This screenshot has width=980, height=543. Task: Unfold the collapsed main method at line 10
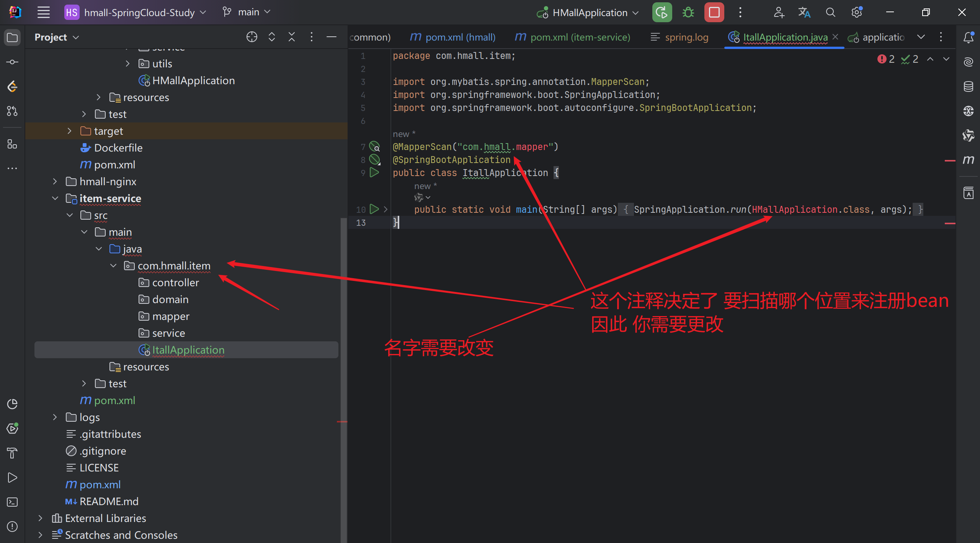coord(385,209)
